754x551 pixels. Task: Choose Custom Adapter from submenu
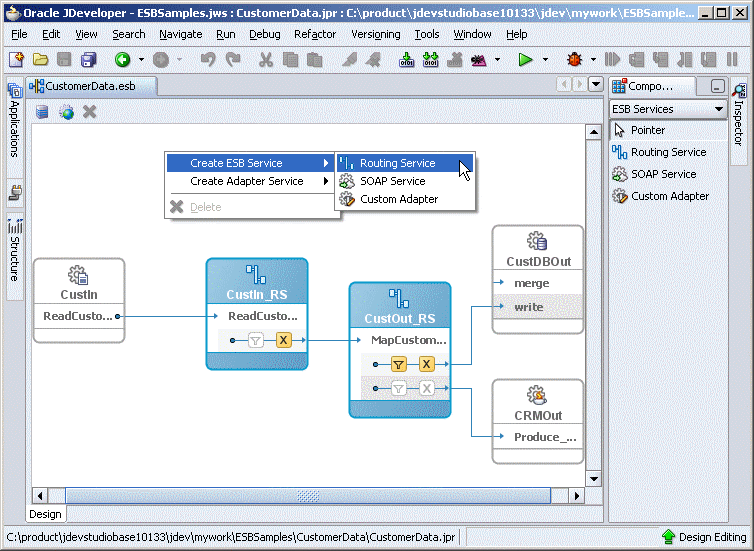[x=405, y=199]
